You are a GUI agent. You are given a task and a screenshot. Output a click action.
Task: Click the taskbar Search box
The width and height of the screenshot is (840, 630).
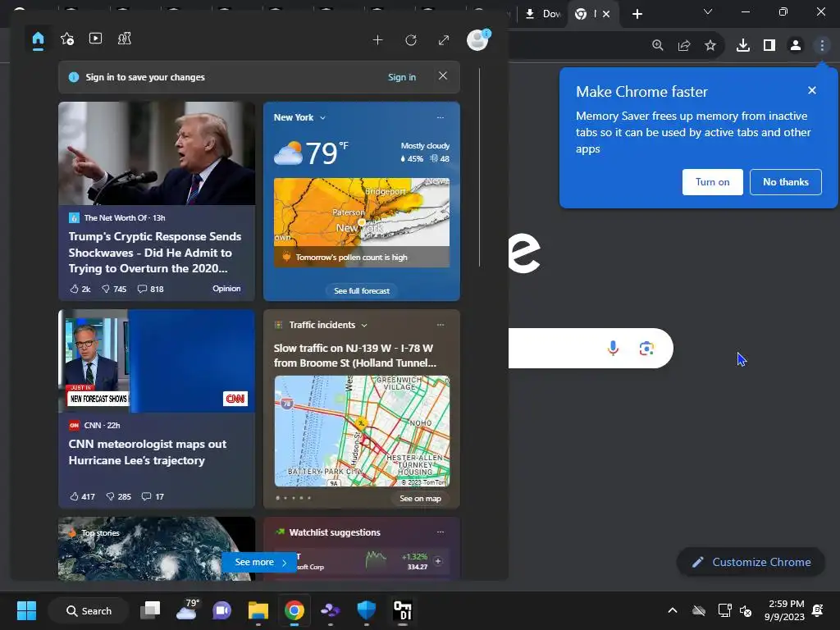point(89,610)
